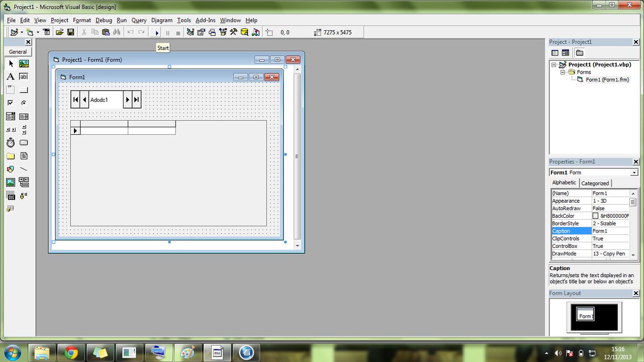
Task: Open Add Form dropdown arrow
Action: coord(37,32)
